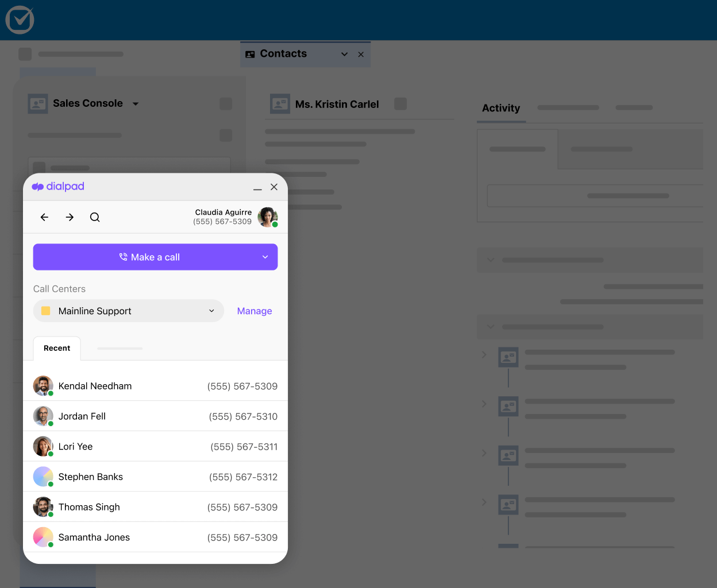
Task: Click the Contacts tab record icon
Action: point(250,53)
